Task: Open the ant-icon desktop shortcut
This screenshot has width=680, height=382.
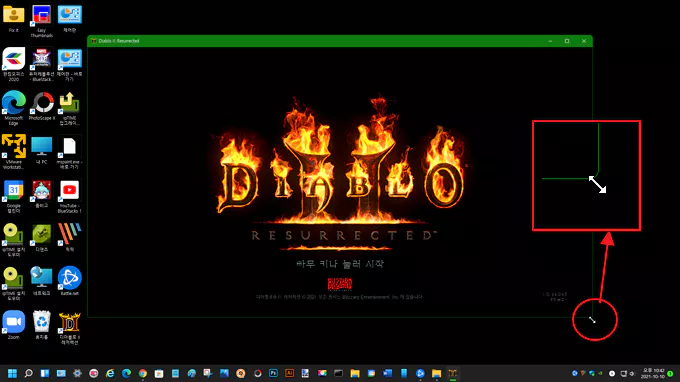Action: 42,237
